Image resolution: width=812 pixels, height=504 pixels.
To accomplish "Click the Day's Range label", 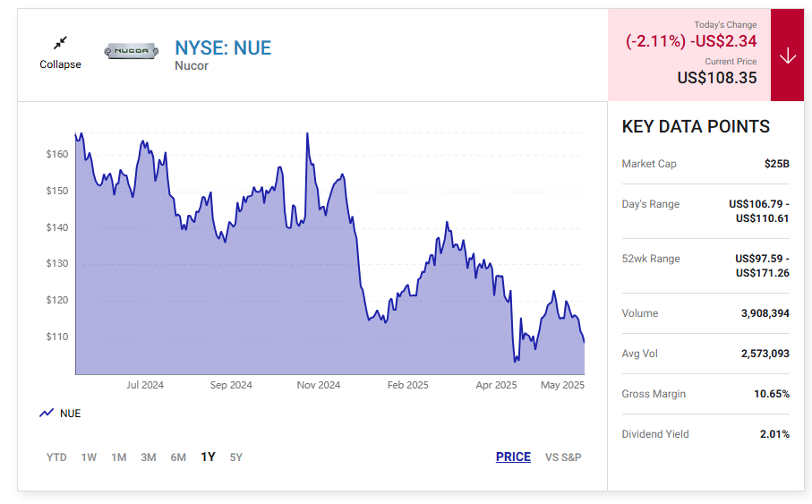I will tap(651, 204).
